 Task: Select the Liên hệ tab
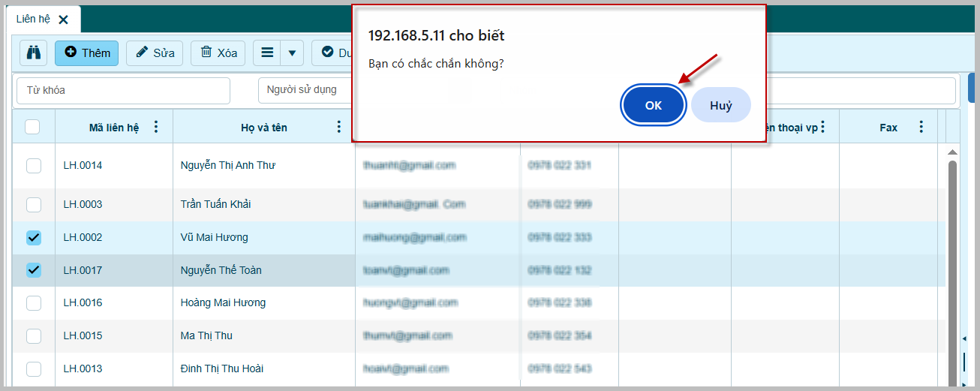pyautogui.click(x=33, y=20)
